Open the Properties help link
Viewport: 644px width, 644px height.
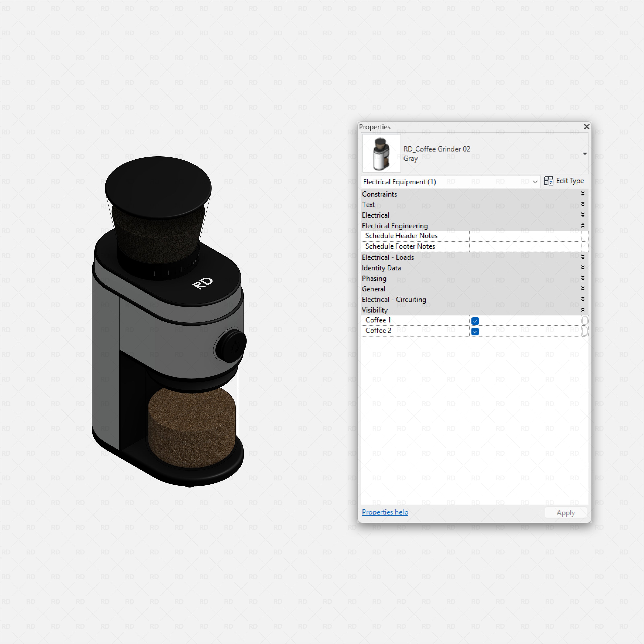click(x=385, y=512)
